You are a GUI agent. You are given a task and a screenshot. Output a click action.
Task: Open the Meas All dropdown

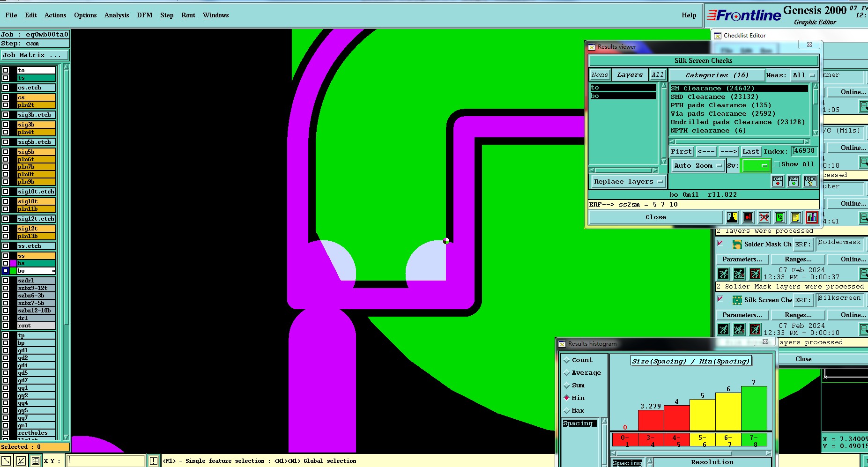804,75
